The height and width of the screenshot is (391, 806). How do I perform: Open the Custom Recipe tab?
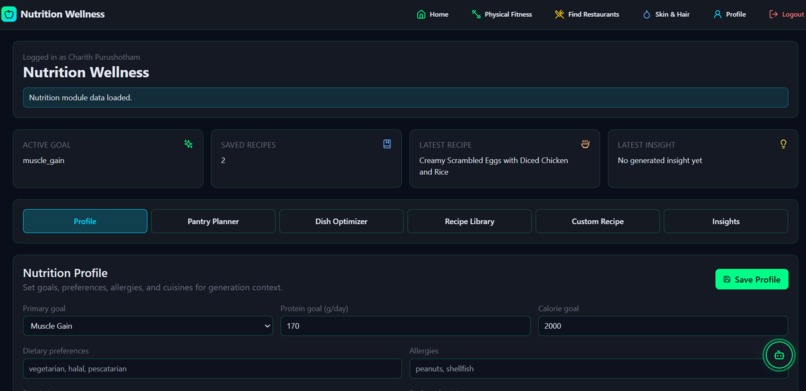[x=597, y=221]
